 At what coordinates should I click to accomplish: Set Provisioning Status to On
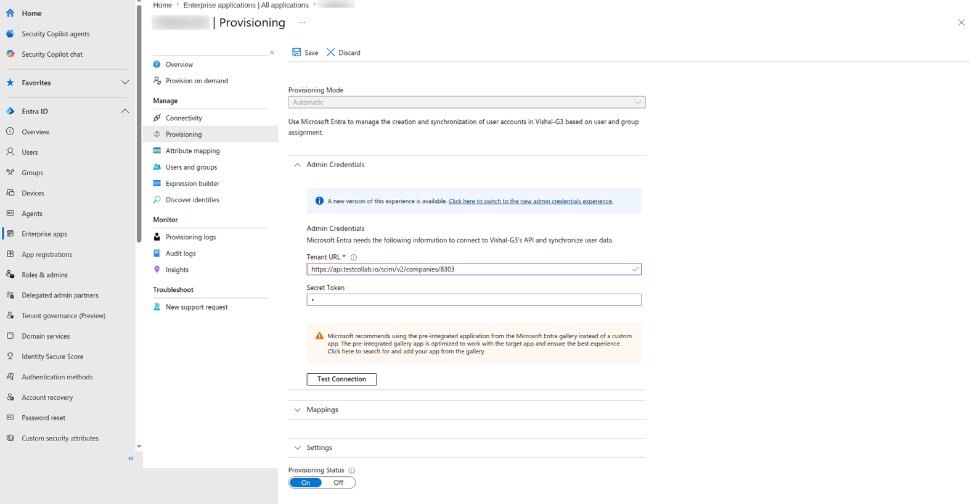[x=306, y=482]
